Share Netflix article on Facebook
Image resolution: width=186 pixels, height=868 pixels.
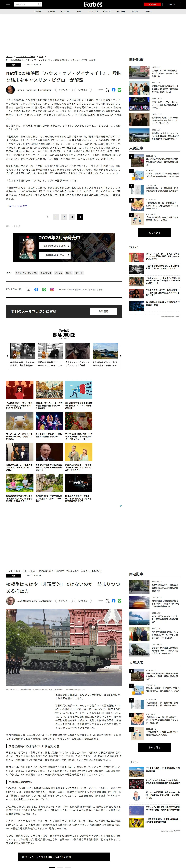(113, 90)
